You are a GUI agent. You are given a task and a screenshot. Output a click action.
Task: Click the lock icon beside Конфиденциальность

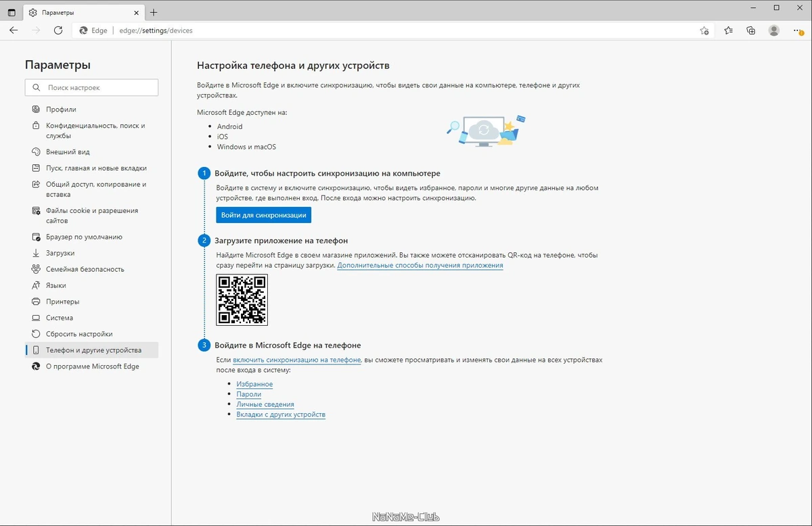pos(36,126)
